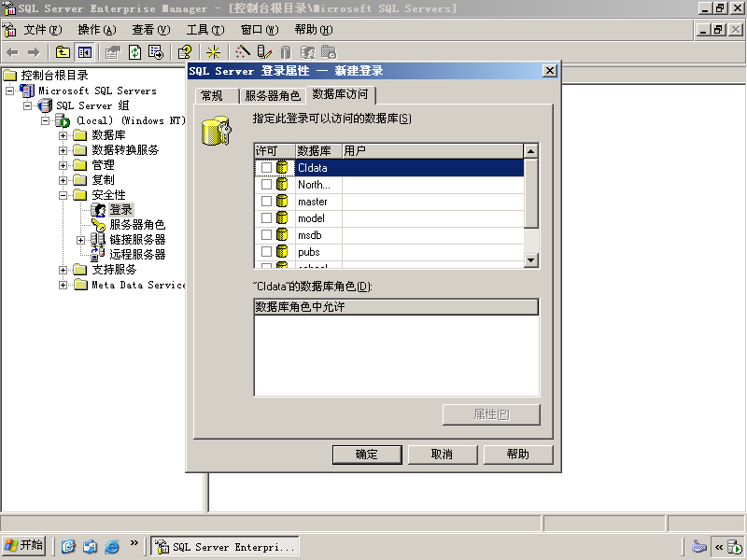Click the Export List toolbar icon
This screenshot has width=747, height=560.
(156, 52)
